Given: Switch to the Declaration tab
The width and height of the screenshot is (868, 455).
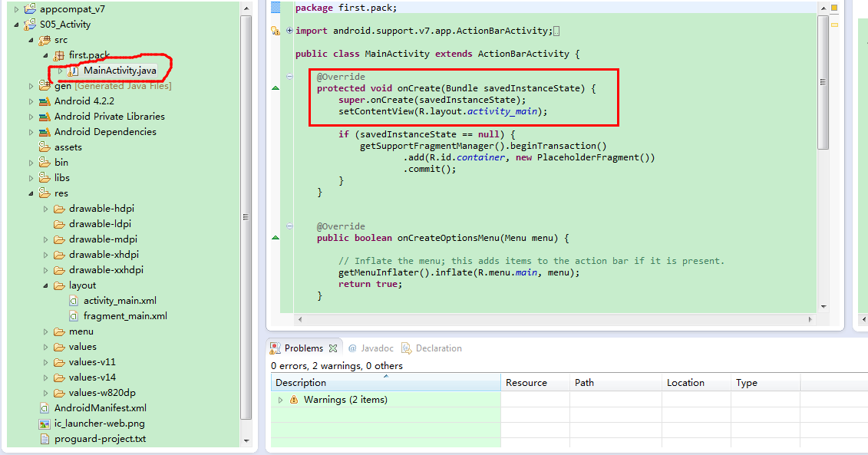Looking at the screenshot, I should point(438,348).
